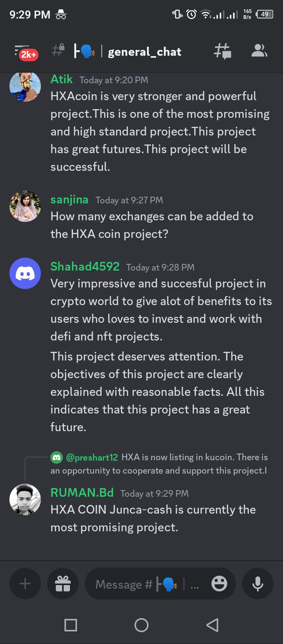This screenshot has height=644, width=283.
Task: Tap the sanjina username
Action: point(70,199)
